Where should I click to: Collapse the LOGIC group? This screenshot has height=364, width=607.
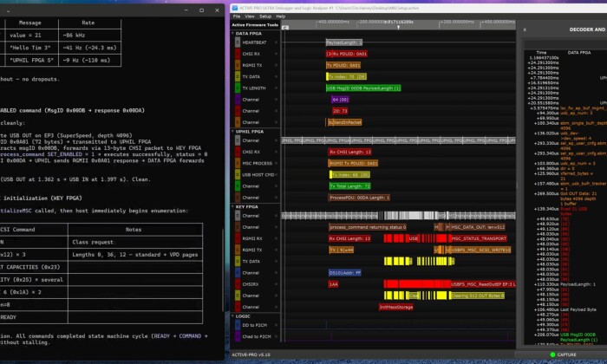point(232,316)
